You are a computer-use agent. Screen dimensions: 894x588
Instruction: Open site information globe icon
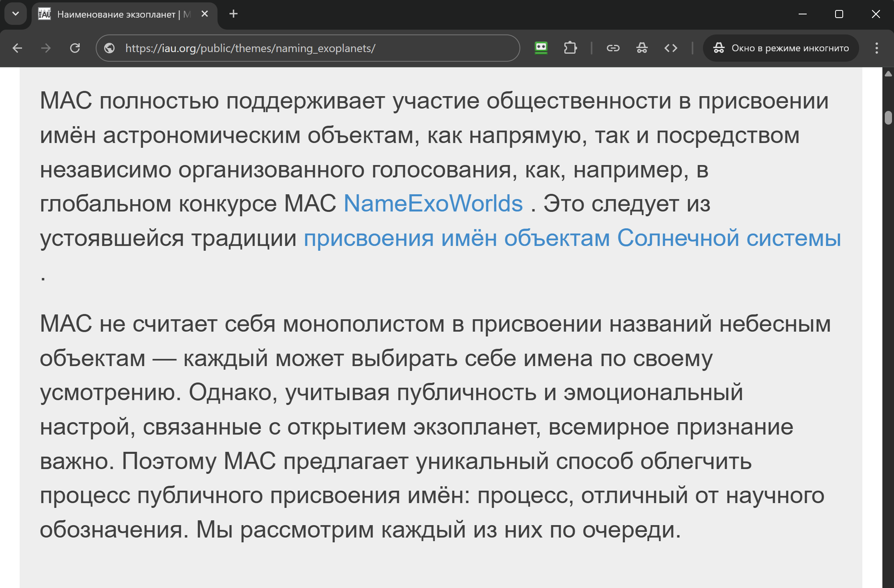coord(109,48)
